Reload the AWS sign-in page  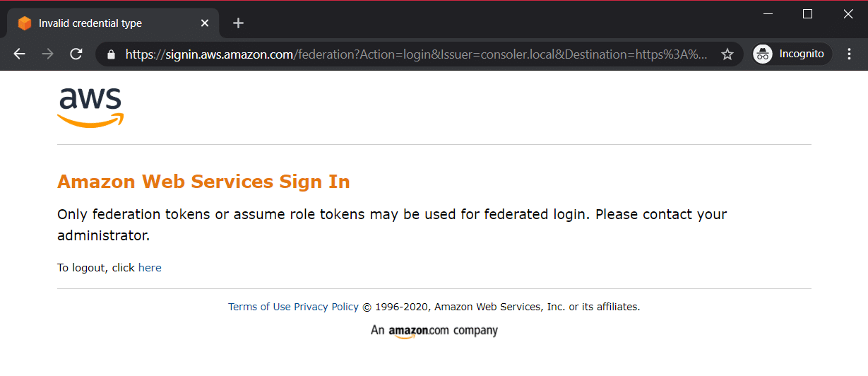(x=76, y=54)
